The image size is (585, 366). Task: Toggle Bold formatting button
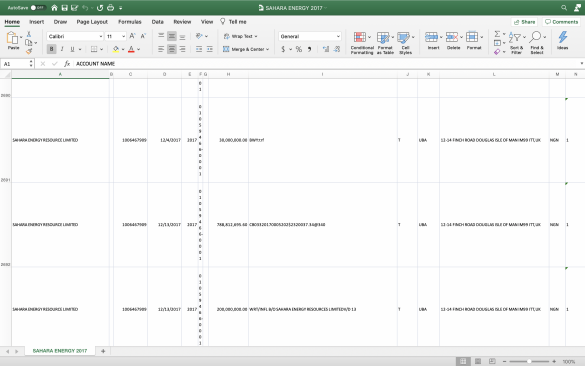tap(51, 49)
